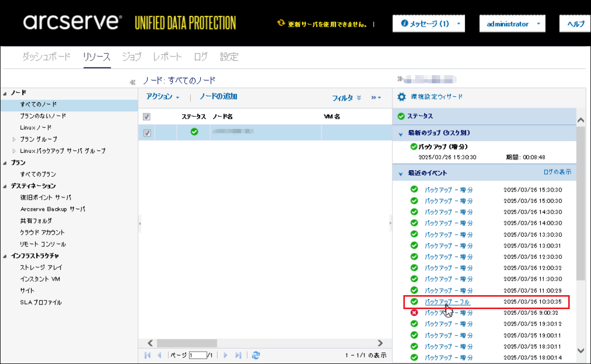Select 復旧ポイント サーバ in the tree
This screenshot has height=364, width=591.
click(x=46, y=198)
